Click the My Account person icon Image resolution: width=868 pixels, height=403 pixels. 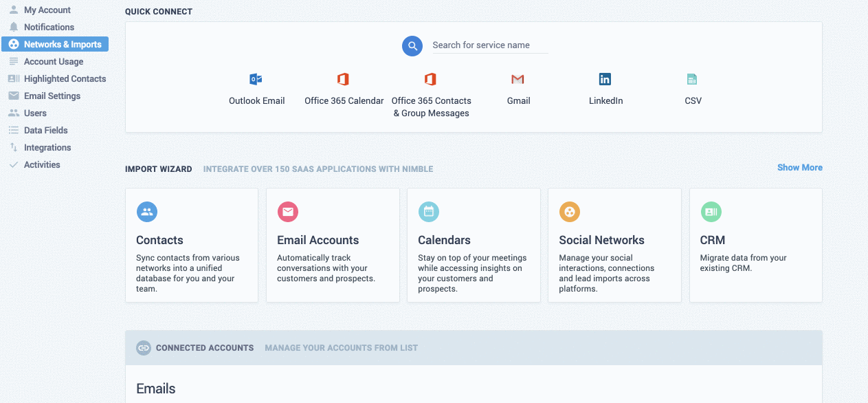click(x=14, y=10)
